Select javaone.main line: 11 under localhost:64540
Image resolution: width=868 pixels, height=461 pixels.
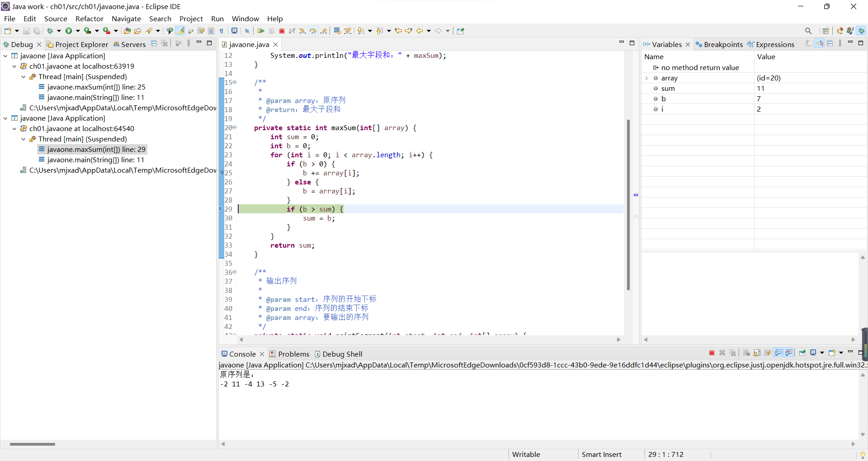pyautogui.click(x=91, y=160)
